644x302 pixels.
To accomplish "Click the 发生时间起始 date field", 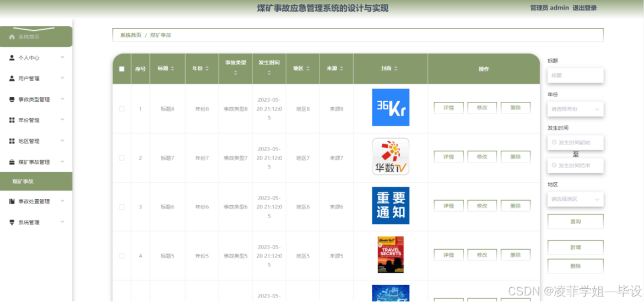I will click(x=575, y=142).
